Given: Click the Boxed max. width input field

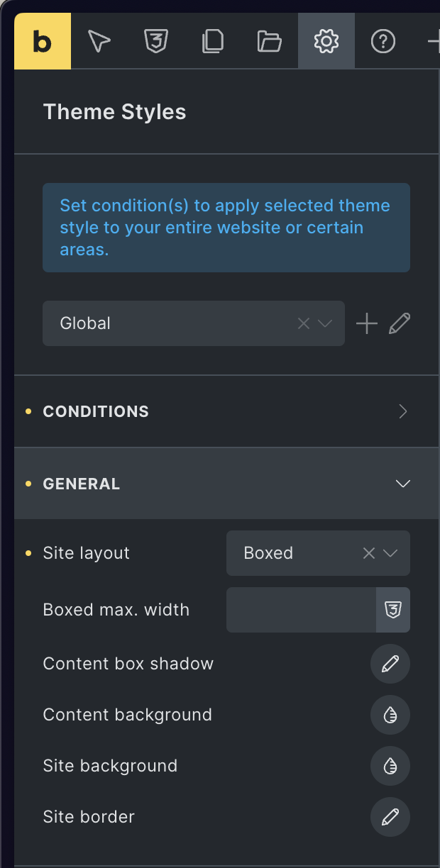Looking at the screenshot, I should (x=301, y=610).
